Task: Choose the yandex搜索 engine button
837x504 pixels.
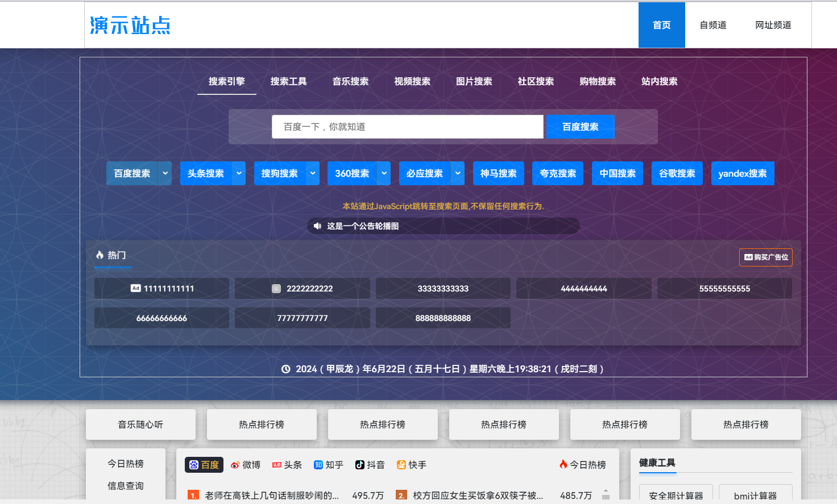Action: [x=743, y=173]
